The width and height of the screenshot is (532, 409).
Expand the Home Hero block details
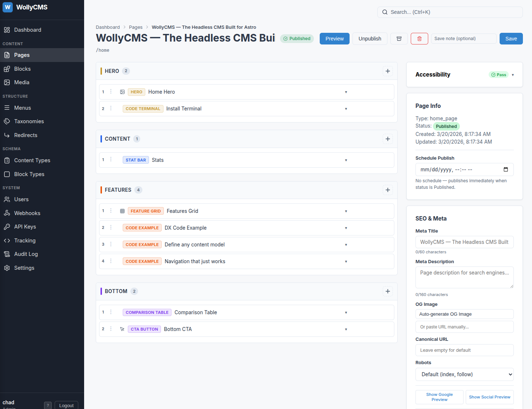[346, 92]
